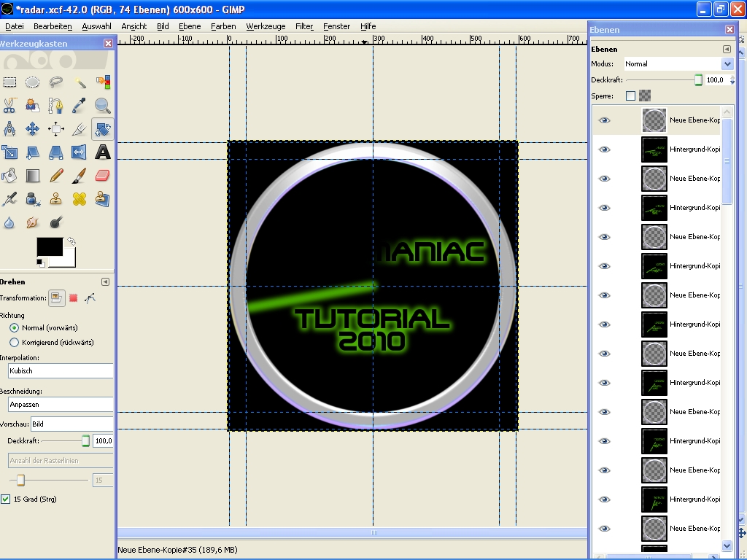Select the Foreground Select tool
The height and width of the screenshot is (560, 747).
click(x=32, y=106)
